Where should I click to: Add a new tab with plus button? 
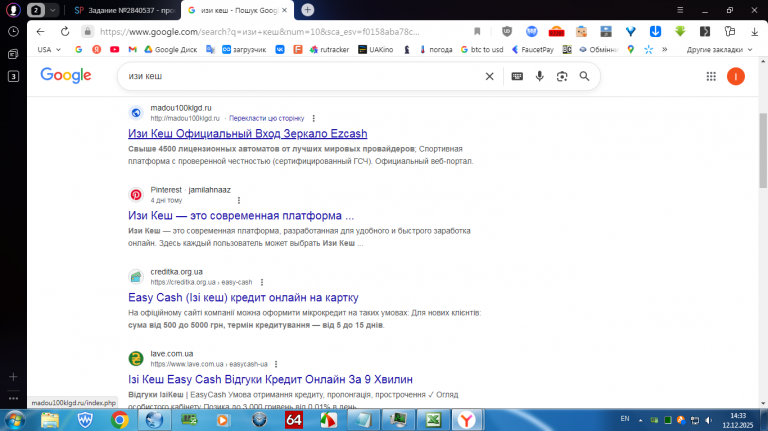308,10
